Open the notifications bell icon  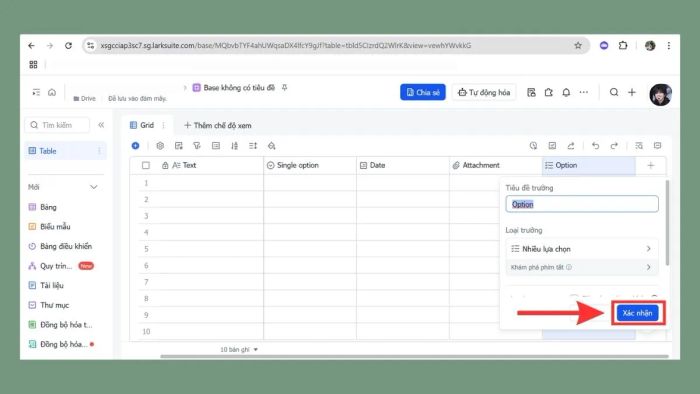tap(566, 92)
